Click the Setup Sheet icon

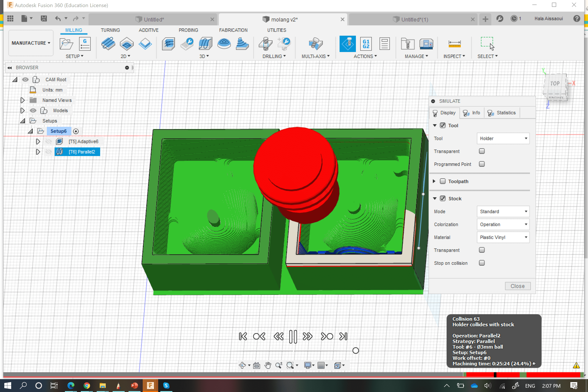tap(384, 44)
